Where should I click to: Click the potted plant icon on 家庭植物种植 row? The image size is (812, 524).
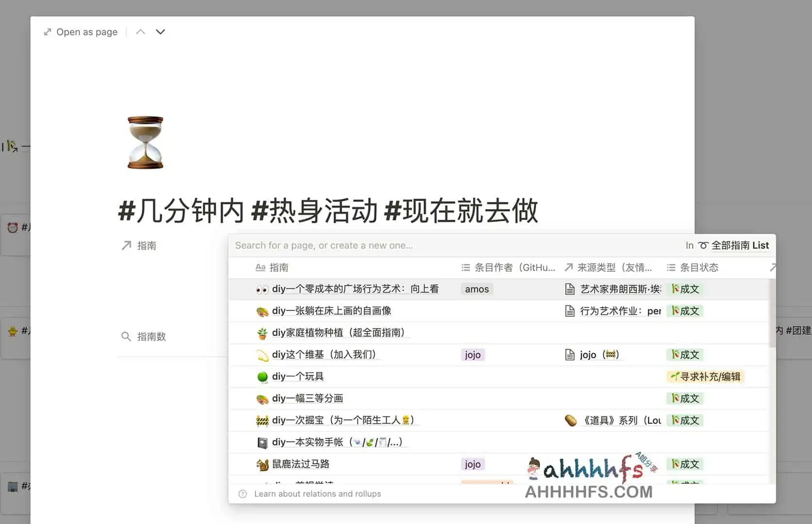click(x=262, y=333)
